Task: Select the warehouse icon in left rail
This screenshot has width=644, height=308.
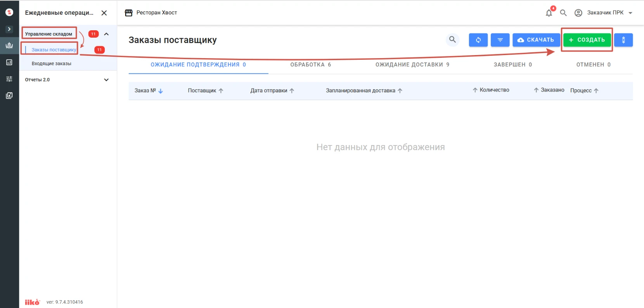Action: click(x=9, y=45)
